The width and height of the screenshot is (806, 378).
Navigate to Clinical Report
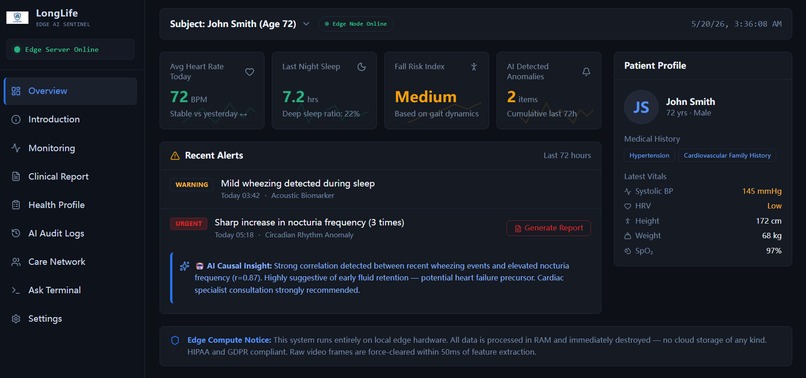pos(70,176)
